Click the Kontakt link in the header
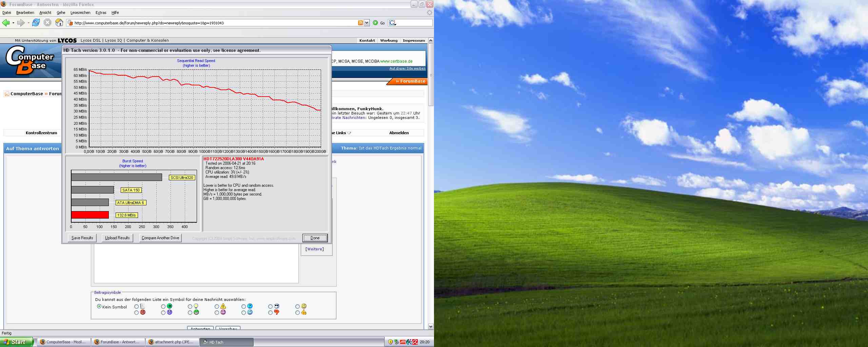This screenshot has height=347, width=868. 367,40
